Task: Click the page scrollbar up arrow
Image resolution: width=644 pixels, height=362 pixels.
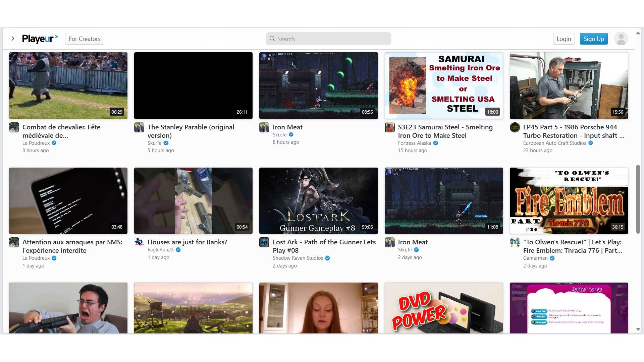Action: pyautogui.click(x=638, y=33)
